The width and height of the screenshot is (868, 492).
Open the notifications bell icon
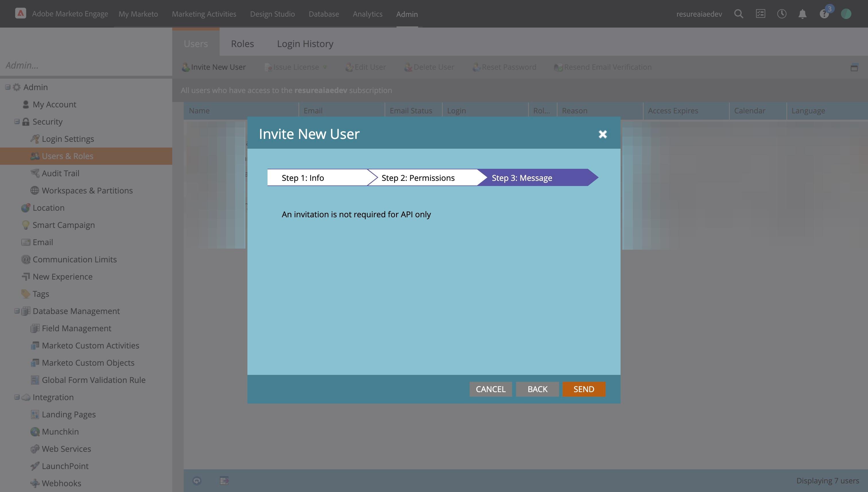pos(803,14)
